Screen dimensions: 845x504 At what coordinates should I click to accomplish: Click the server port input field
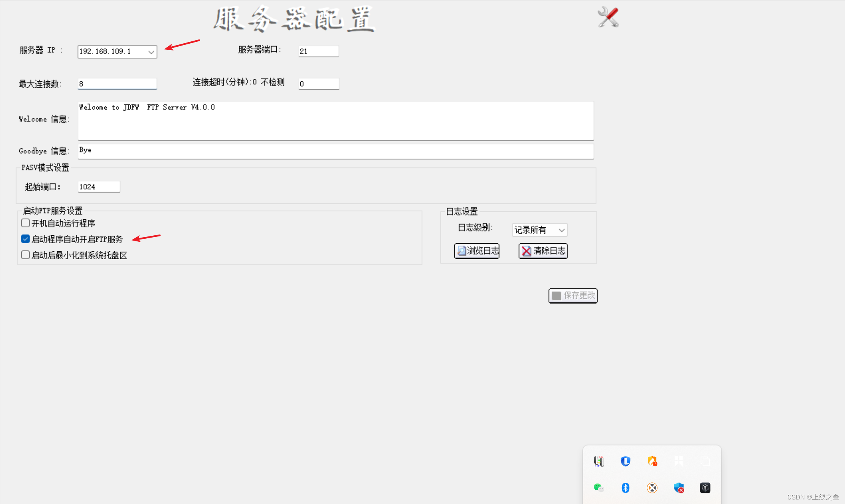(x=318, y=51)
